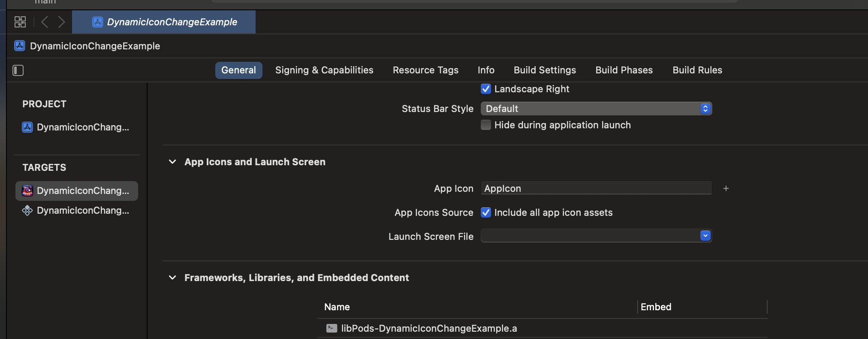Click the App Icon text field

tap(596, 188)
